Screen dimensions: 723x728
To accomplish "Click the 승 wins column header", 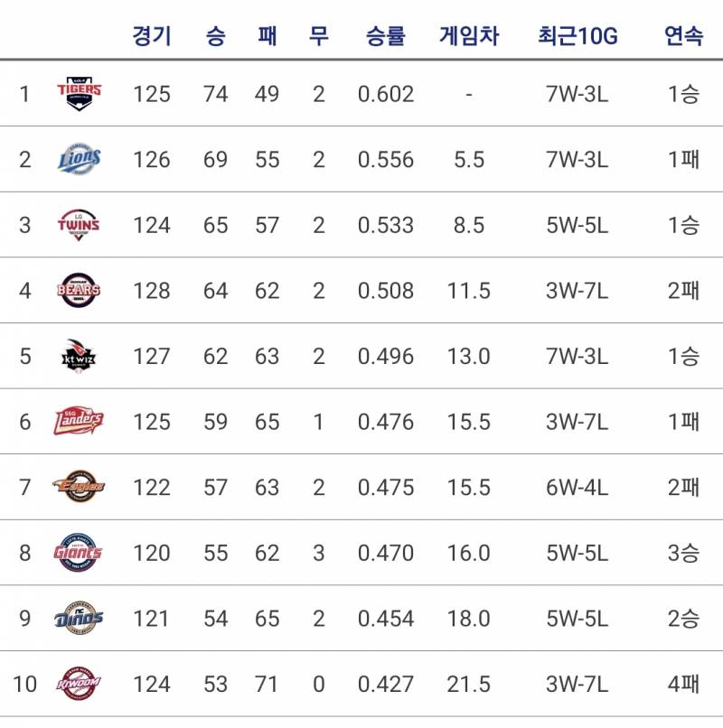I will (216, 36).
